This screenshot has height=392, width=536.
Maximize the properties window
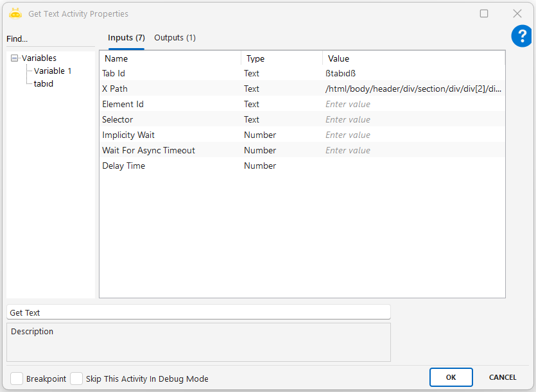(484, 13)
